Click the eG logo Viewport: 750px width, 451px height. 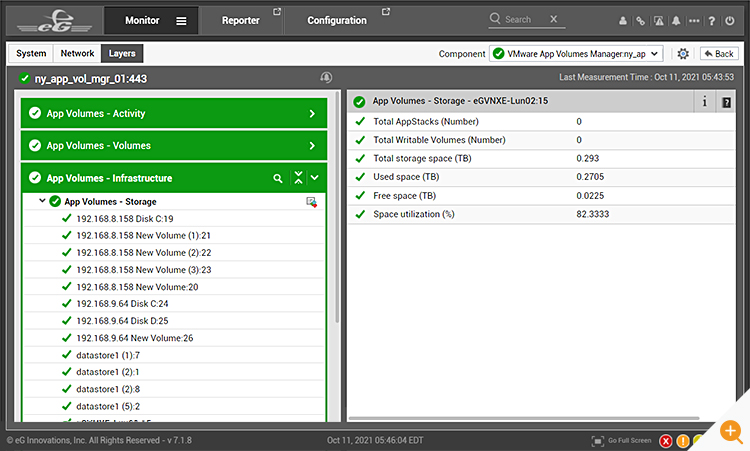55,22
